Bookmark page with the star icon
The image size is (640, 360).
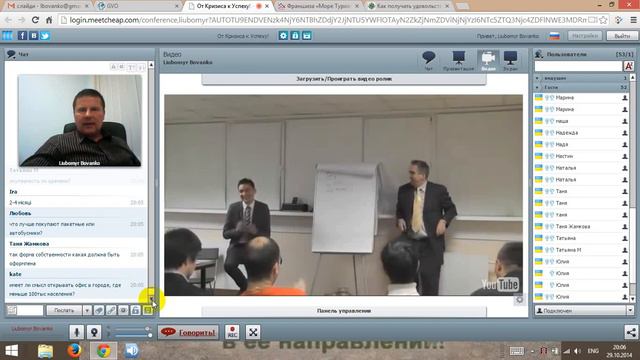coord(604,20)
